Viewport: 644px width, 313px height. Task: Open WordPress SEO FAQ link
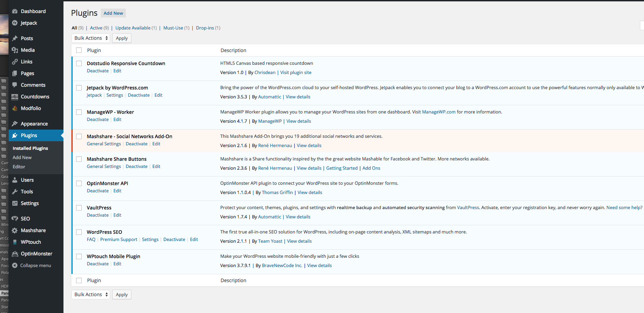[91, 239]
